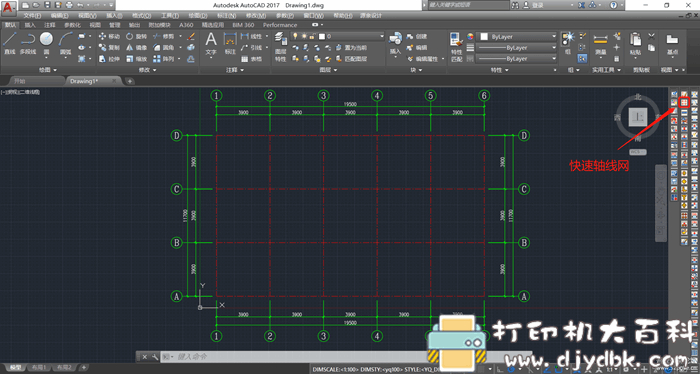Click the Save icon in quick access toolbar
Image resolution: width=700 pixels, height=374 pixels.
click(48, 5)
